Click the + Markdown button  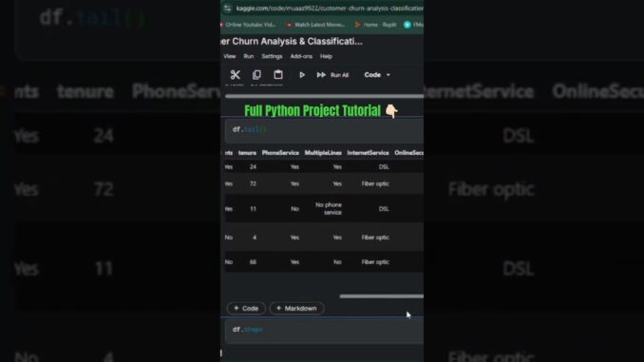(x=296, y=308)
